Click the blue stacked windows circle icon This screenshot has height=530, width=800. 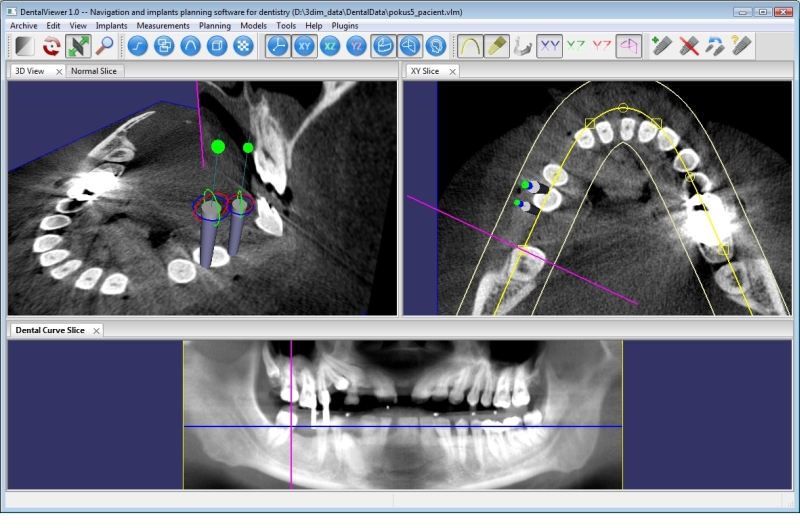click(164, 46)
